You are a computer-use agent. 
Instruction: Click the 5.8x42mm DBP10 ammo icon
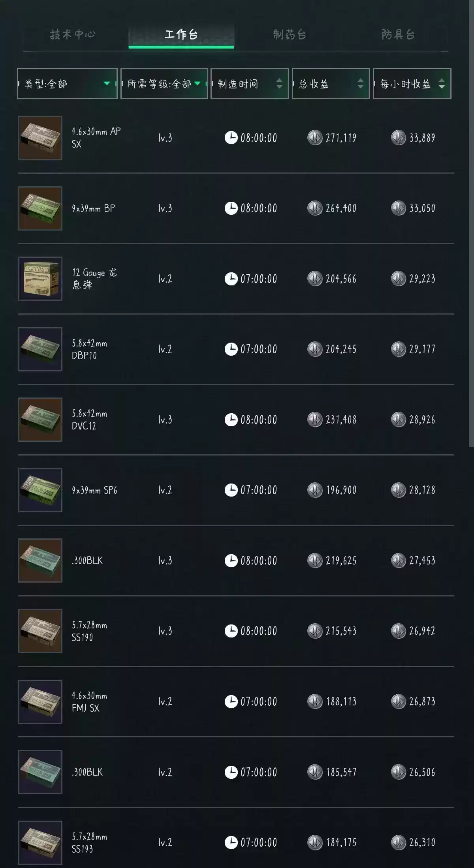(40, 349)
